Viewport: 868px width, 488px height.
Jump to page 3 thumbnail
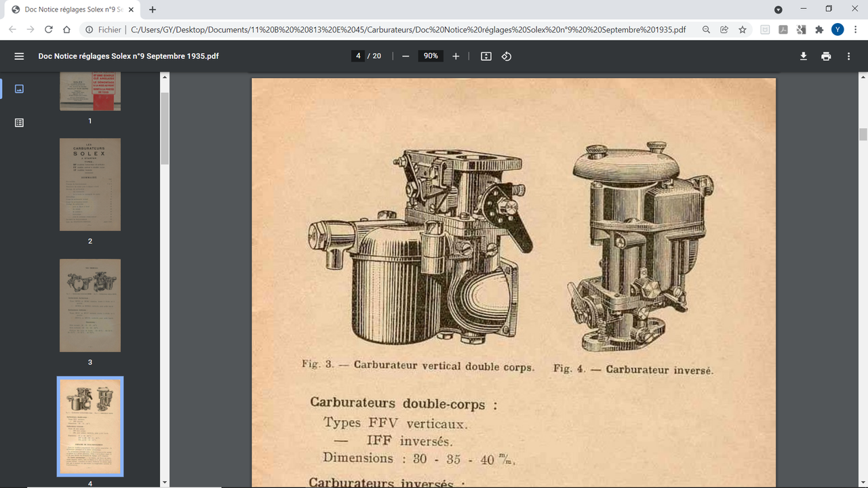tap(90, 305)
